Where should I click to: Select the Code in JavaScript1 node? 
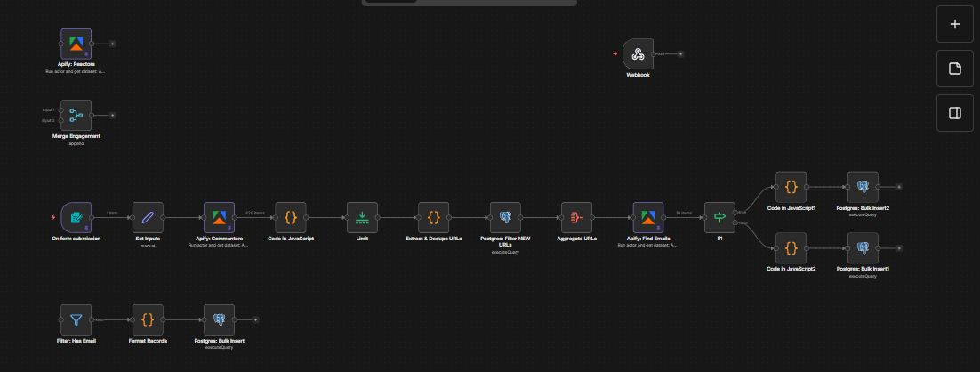coord(791,187)
